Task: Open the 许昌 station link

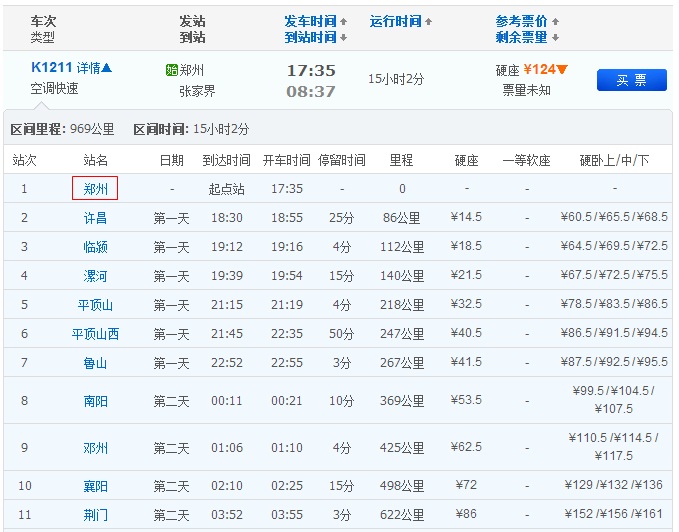Action: click(x=95, y=218)
